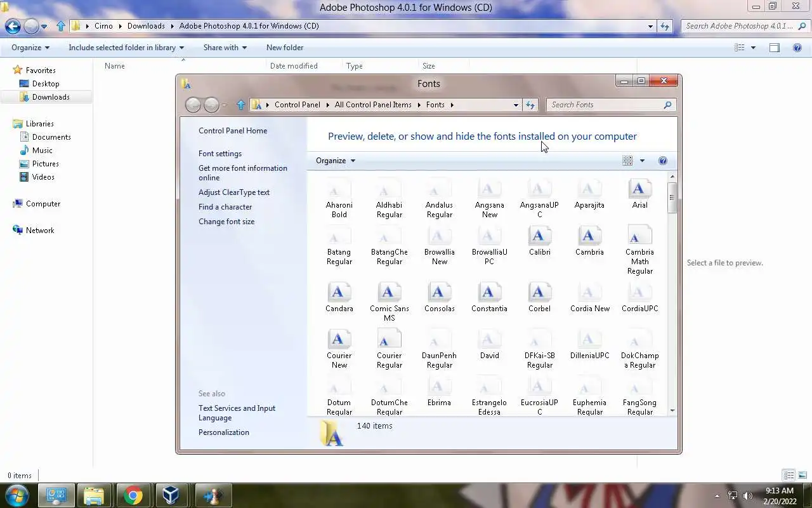Viewport: 812px width, 508px height.
Task: Select Aharoni Bold font
Action: (339, 199)
